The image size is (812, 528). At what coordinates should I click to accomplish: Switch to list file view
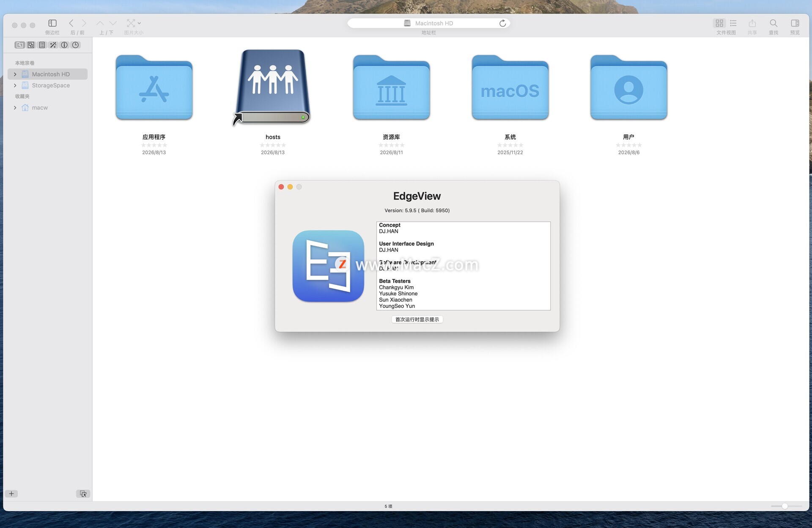733,23
